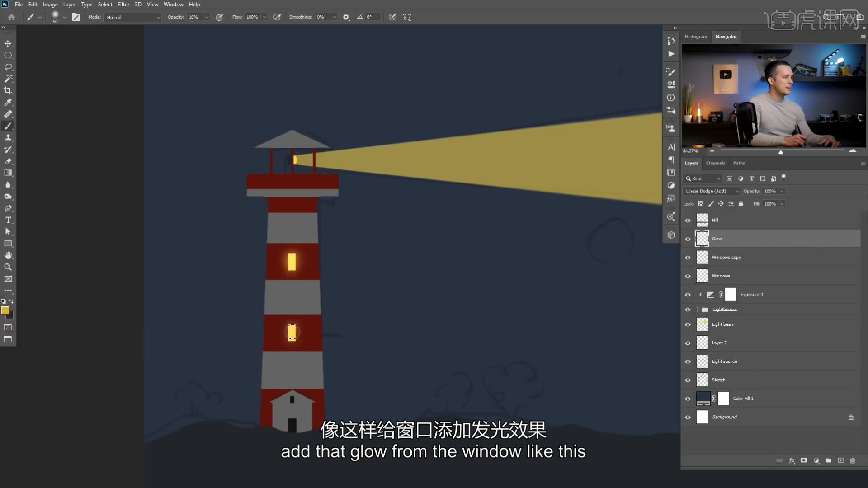
Task: Select the Lasso tool
Action: (x=8, y=67)
